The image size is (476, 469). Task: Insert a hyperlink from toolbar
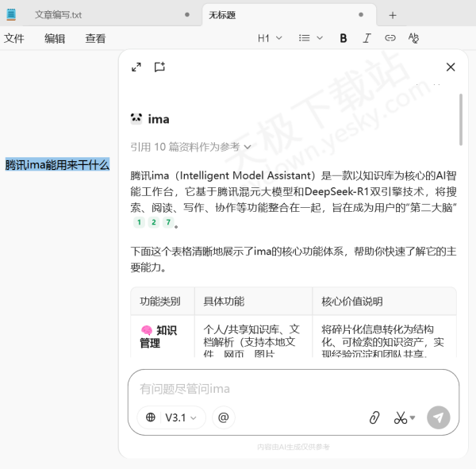(390, 38)
